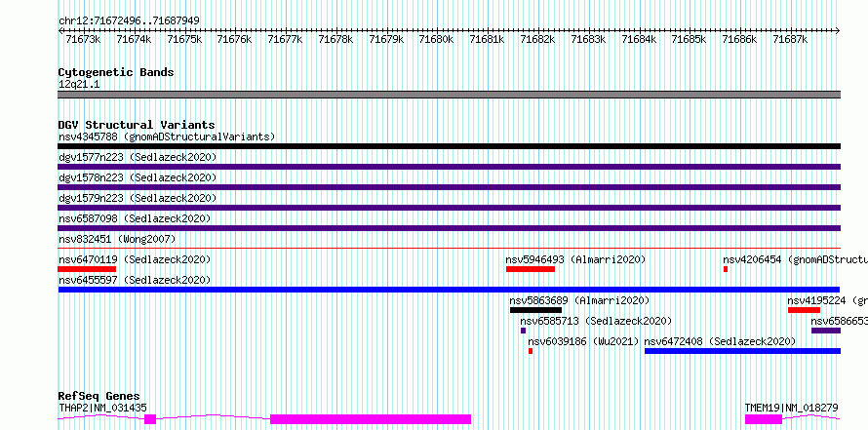Select the red bar under nsv6470119
Image resolution: width=868 pixels, height=430 pixels.
[87, 269]
